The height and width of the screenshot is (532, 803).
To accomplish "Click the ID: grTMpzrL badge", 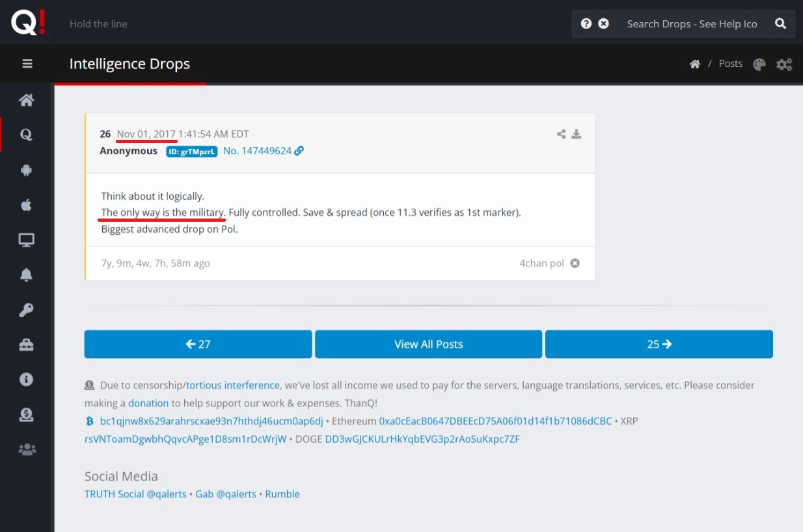I will point(192,151).
